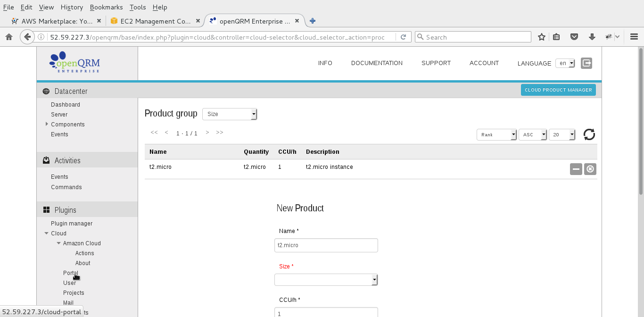Go back using the browser back arrow
The height and width of the screenshot is (317, 644).
27,37
